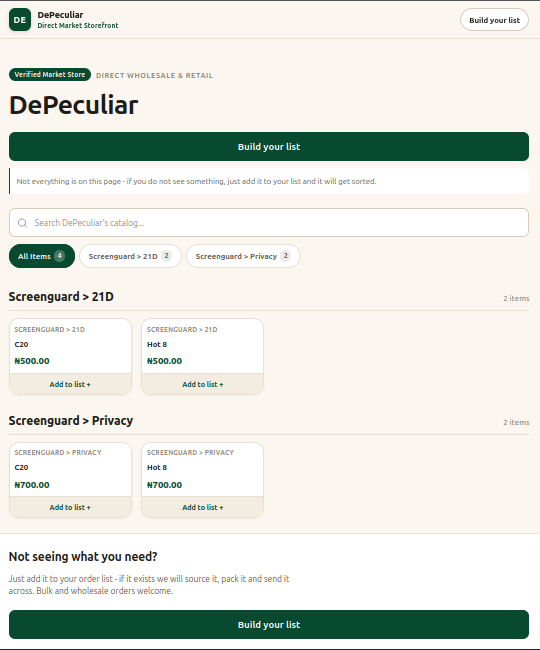Select the All Items filter tab
The width and height of the screenshot is (540, 650).
pos(42,256)
